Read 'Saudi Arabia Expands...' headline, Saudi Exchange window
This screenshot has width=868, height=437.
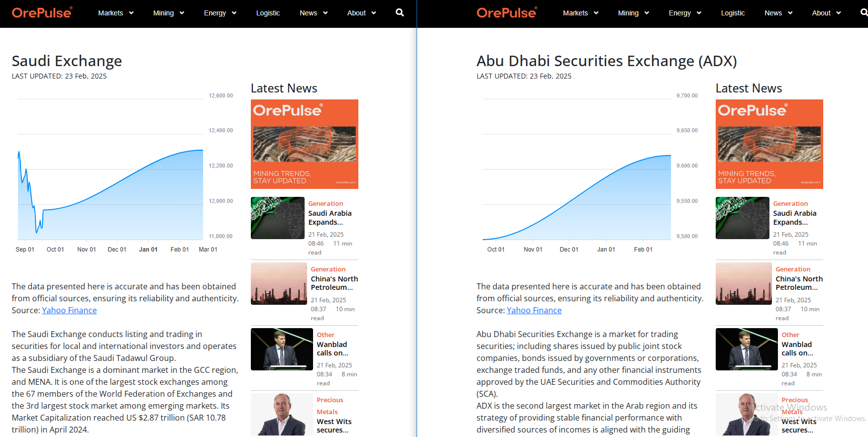coord(330,218)
